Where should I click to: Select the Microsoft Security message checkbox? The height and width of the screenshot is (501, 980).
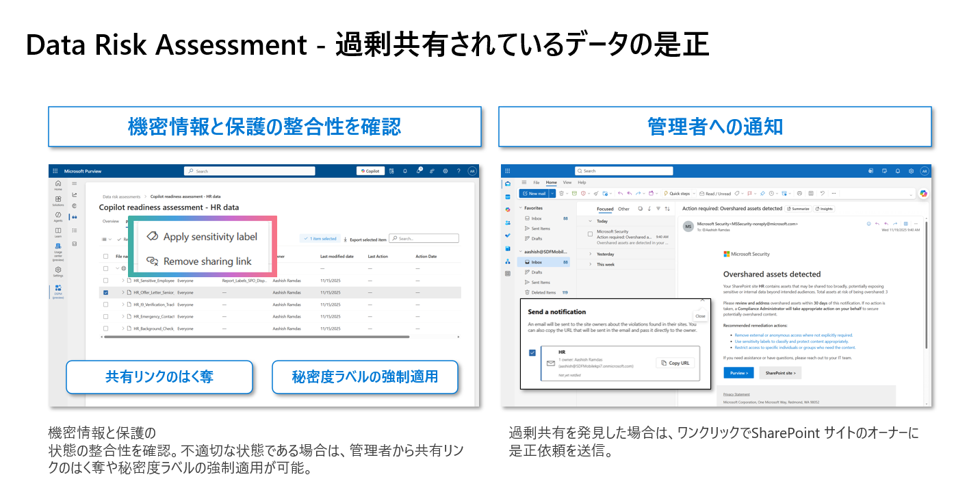(x=590, y=234)
